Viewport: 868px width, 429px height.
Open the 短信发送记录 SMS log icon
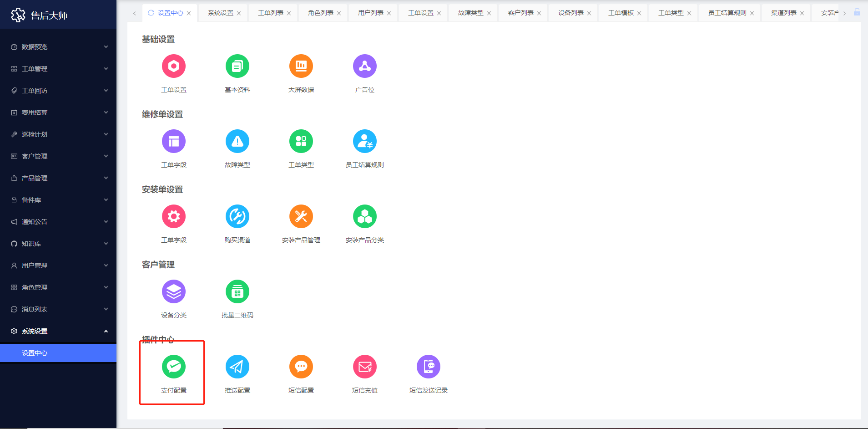point(429,367)
